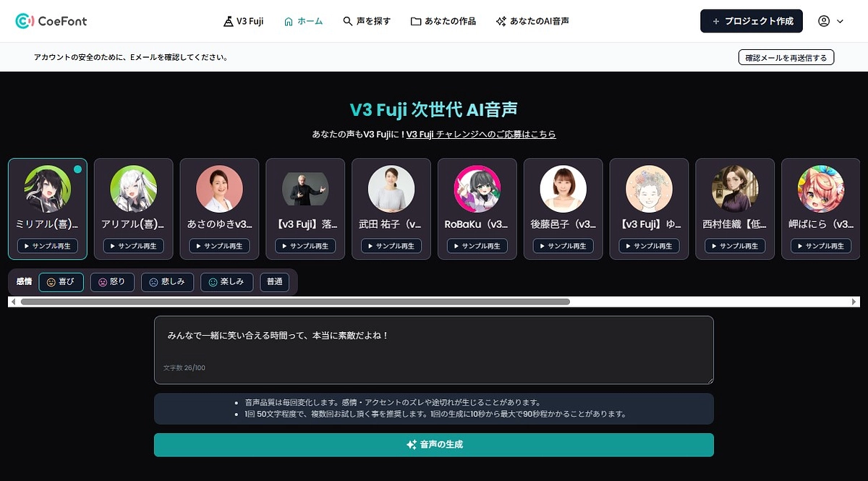The image size is (868, 481).
Task: Open あなたのAI音声 tab
Action: pos(532,21)
